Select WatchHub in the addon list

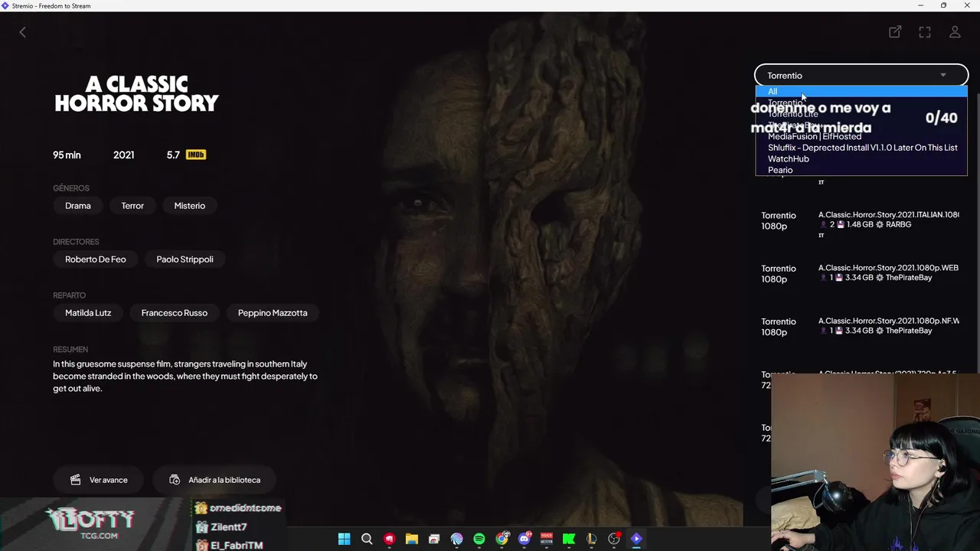point(861,159)
